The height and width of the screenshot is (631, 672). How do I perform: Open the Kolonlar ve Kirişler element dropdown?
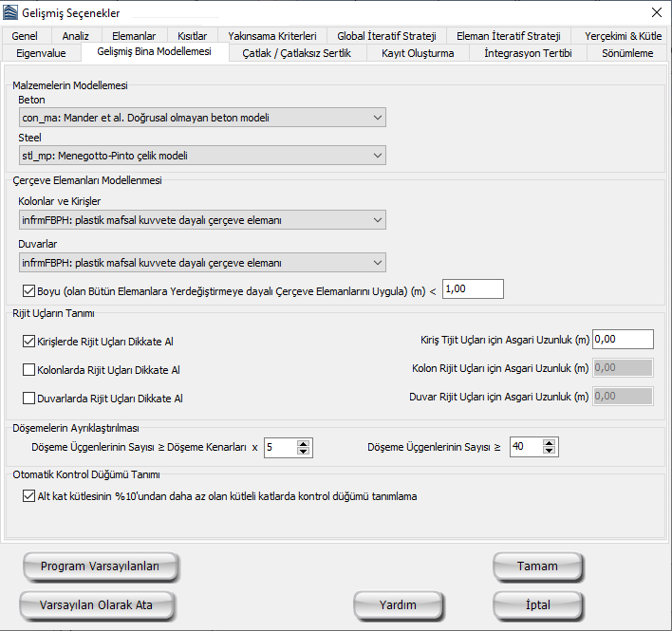[201, 220]
